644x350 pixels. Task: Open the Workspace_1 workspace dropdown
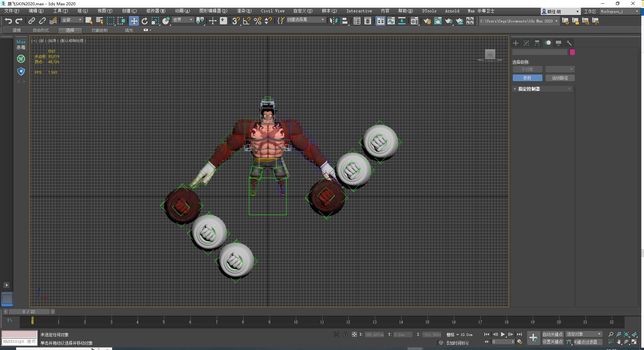pos(620,11)
